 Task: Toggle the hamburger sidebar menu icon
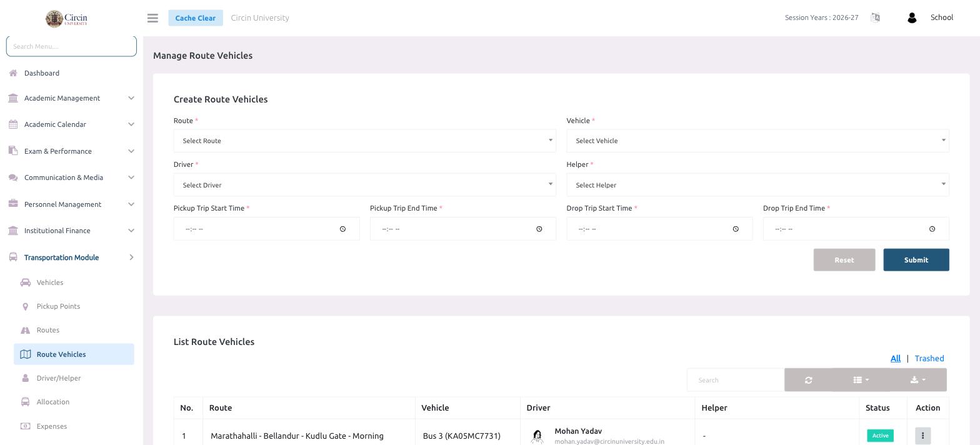click(x=152, y=18)
